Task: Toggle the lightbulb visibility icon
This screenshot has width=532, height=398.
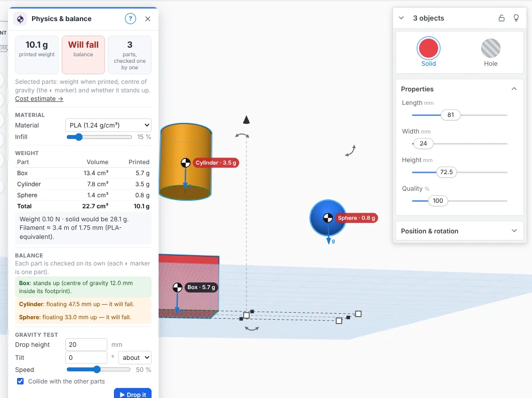Action: click(516, 18)
